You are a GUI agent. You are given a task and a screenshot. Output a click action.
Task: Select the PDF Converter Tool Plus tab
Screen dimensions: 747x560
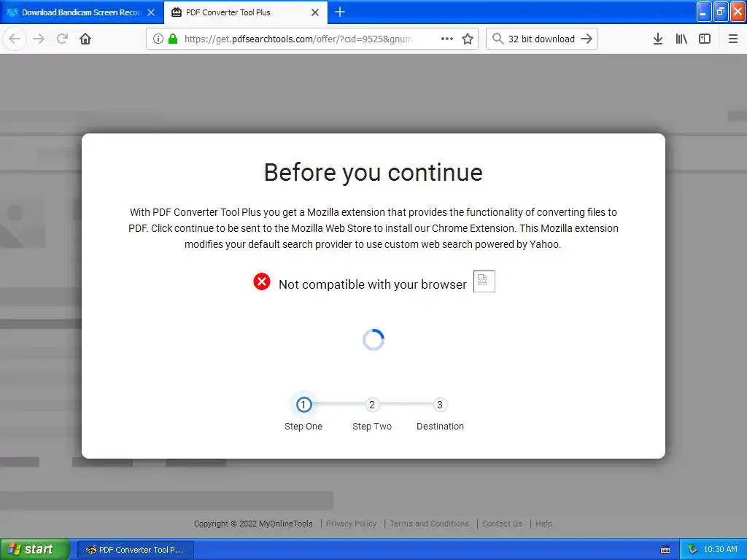point(245,12)
